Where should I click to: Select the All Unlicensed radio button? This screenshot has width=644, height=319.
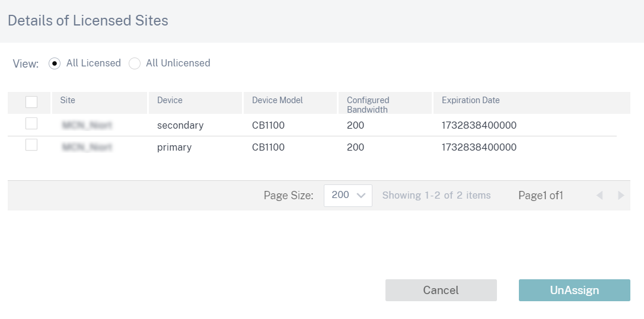pos(135,63)
